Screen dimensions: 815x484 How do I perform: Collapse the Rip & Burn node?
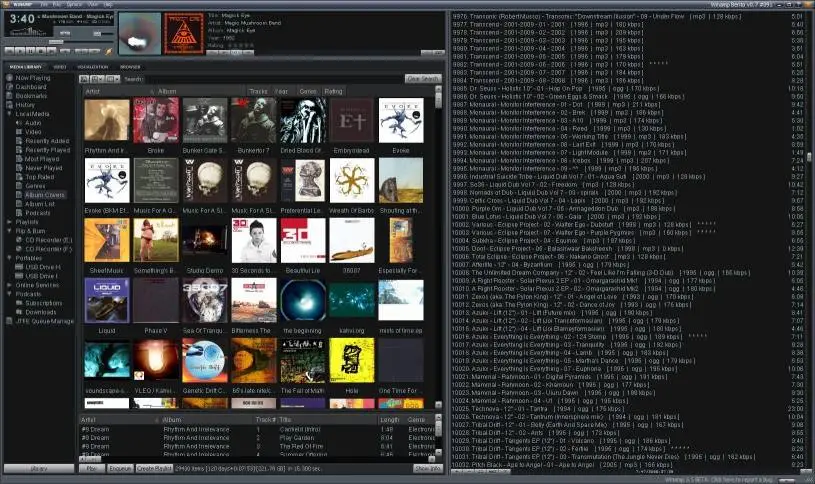tap(9, 231)
